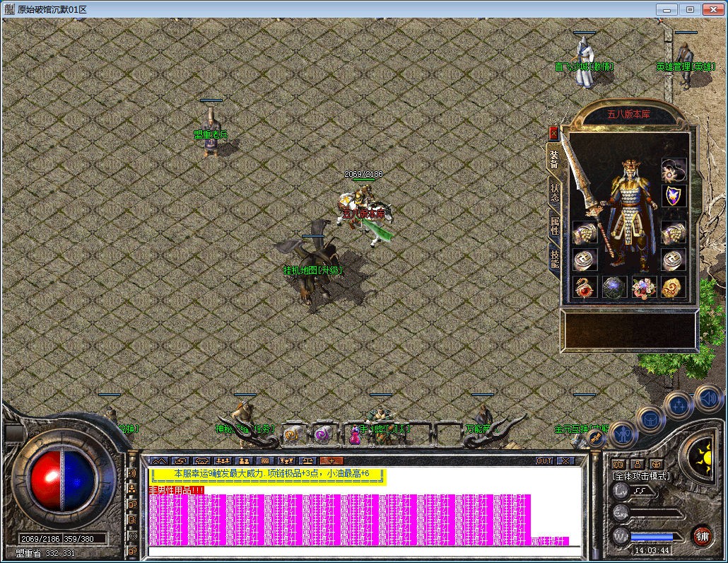728x563 pixels.
Task: Click the red-blue HP/MP orb
Action: pos(63,480)
